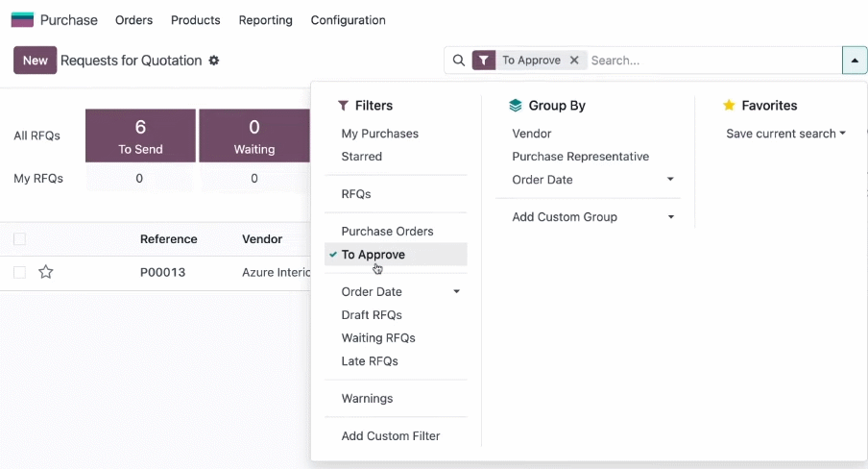Screen dimensions: 868x469
Task: Click the 0 Waiting dashboard card
Action: (254, 136)
